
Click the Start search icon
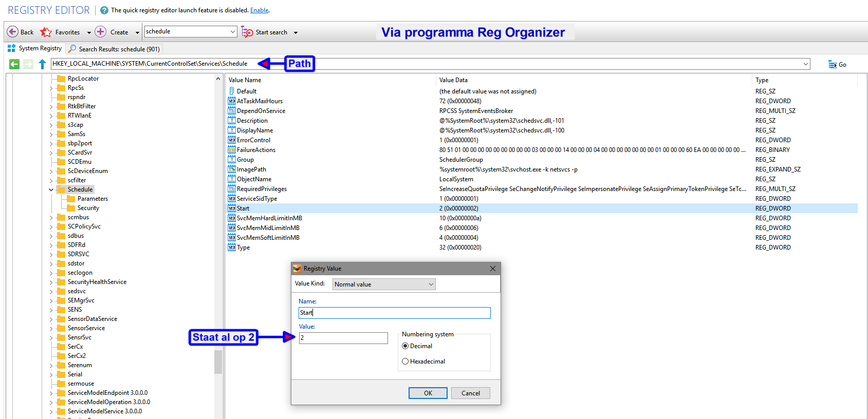(247, 32)
